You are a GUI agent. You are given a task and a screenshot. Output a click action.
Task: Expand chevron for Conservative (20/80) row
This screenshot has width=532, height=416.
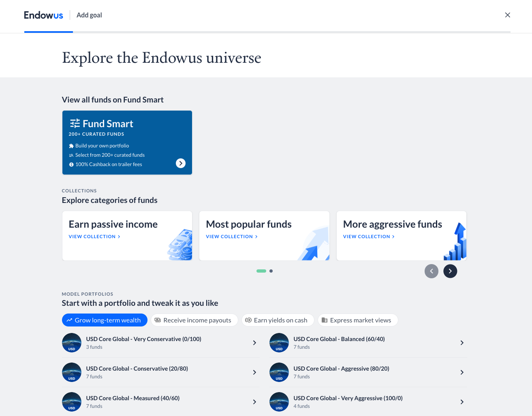[x=254, y=372]
